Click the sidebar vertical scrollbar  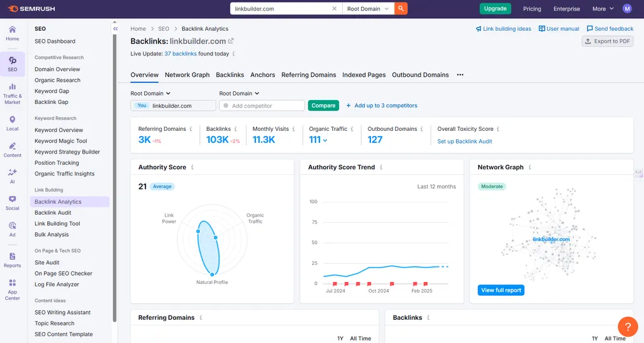click(114, 177)
